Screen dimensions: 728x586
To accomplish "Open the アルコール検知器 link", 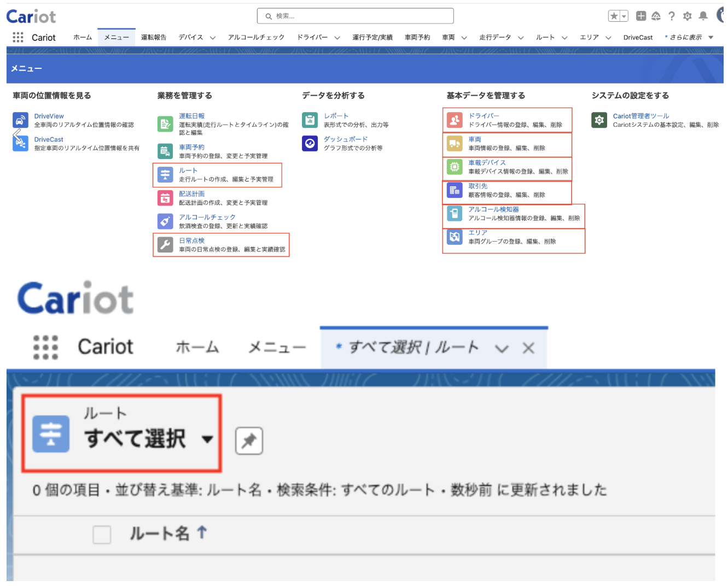I will (494, 209).
